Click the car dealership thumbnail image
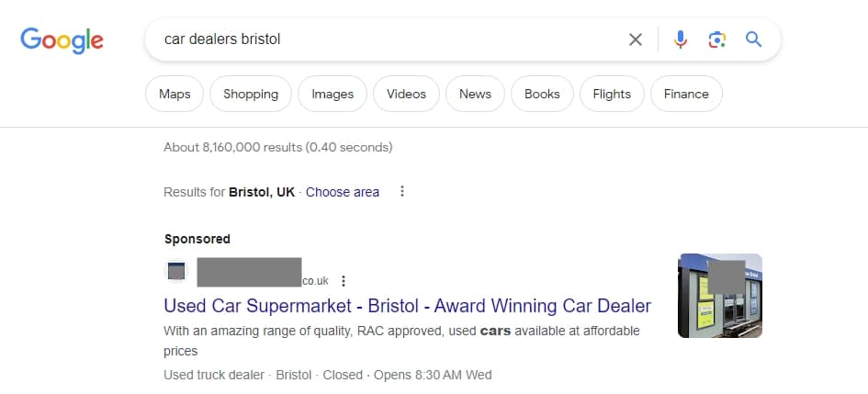 [719, 296]
